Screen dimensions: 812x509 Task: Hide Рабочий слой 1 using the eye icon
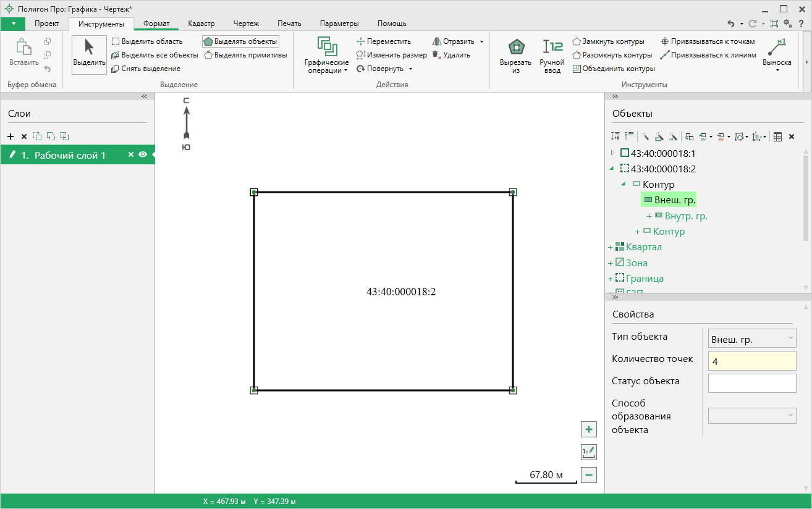tap(143, 155)
